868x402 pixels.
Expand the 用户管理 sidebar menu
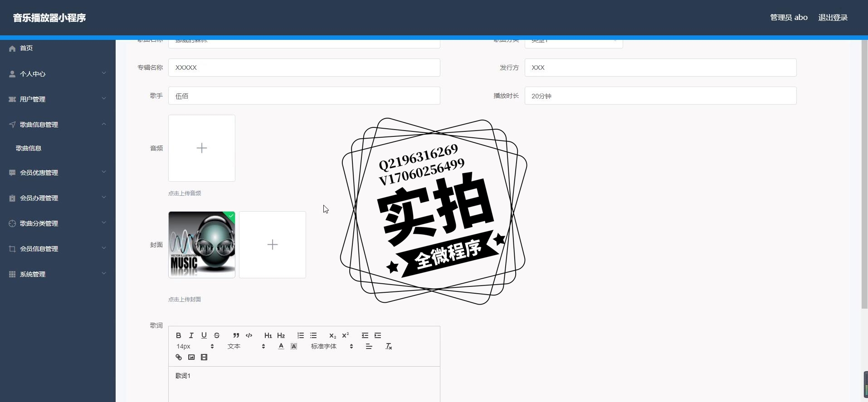click(58, 99)
